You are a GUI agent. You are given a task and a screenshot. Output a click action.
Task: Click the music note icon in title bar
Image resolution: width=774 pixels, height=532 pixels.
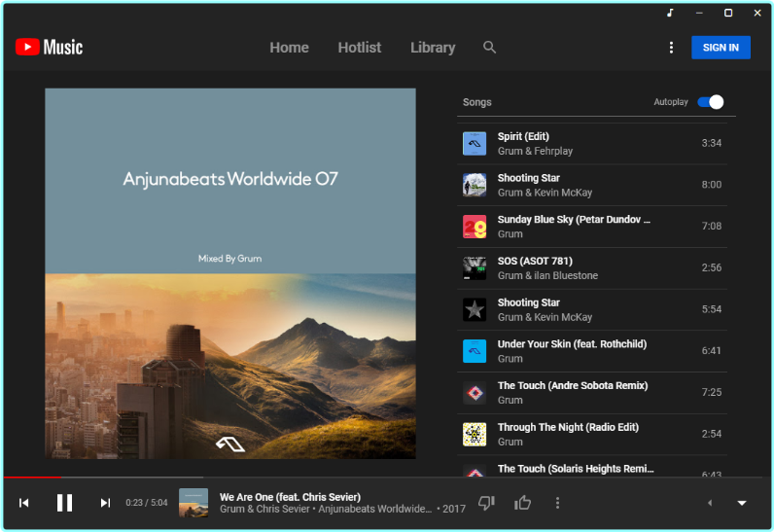(670, 13)
